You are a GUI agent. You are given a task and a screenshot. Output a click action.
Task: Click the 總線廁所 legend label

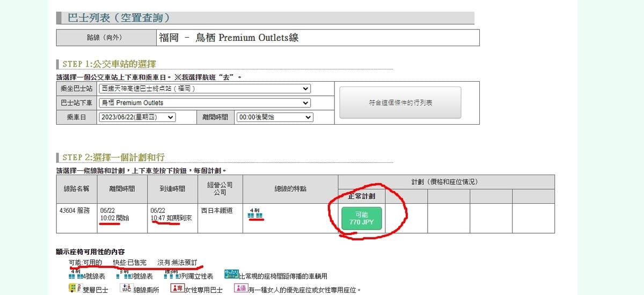pos(147,289)
